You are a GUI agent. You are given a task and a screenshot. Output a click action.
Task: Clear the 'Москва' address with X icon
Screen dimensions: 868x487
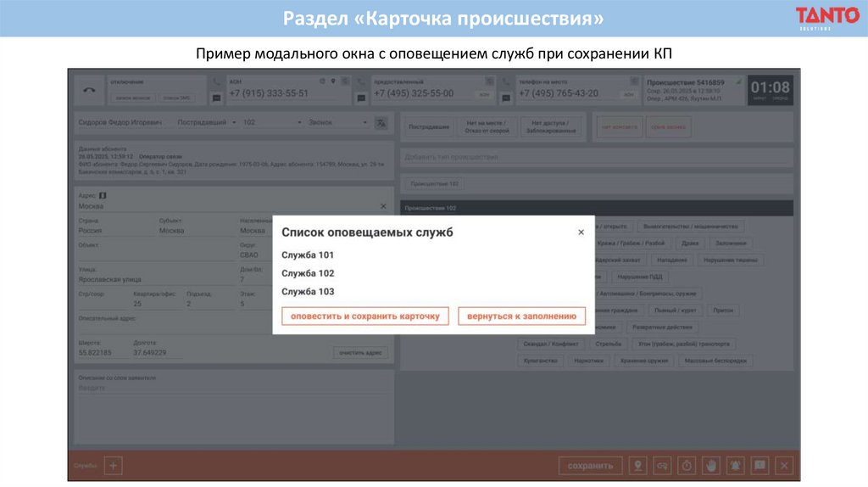coord(383,206)
